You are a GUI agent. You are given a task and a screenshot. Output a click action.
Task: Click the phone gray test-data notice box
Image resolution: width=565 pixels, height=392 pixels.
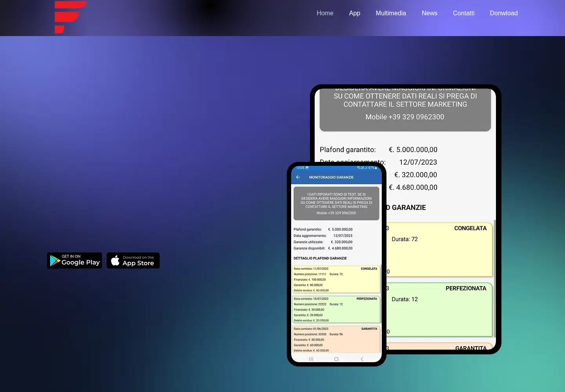tap(336, 203)
